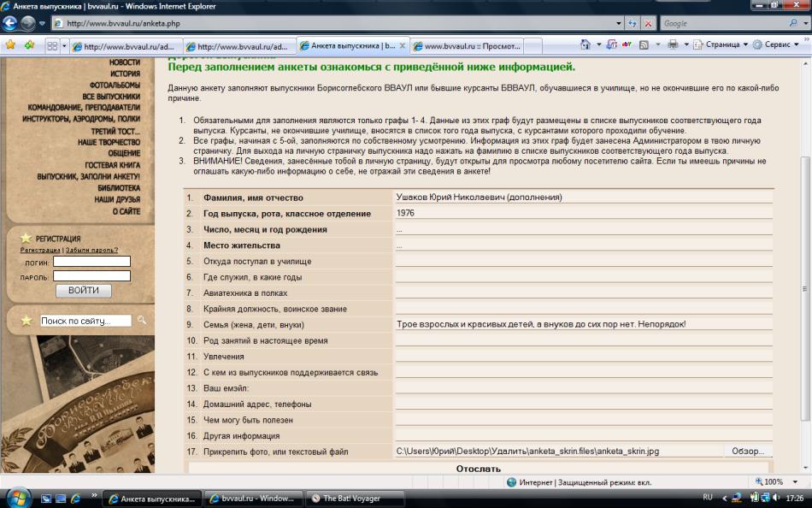Switch to The Bat! Voyager taskbar button
Image resolution: width=812 pixels, height=508 pixels.
point(356,499)
